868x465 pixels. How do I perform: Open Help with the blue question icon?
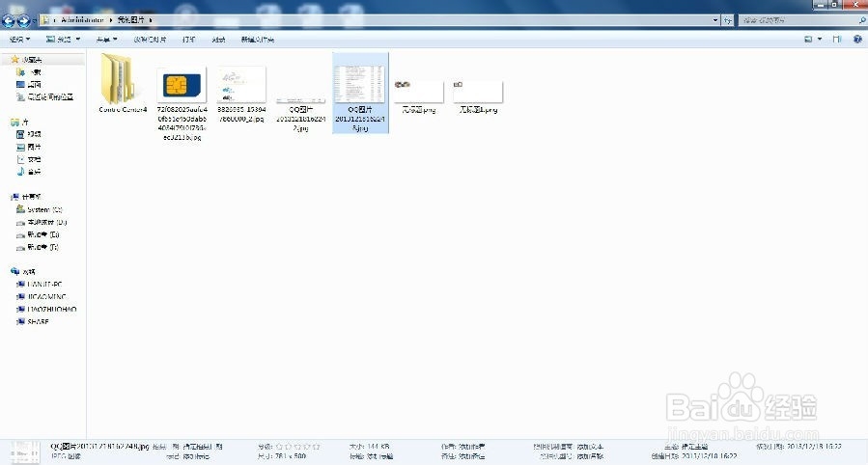pyautogui.click(x=857, y=40)
